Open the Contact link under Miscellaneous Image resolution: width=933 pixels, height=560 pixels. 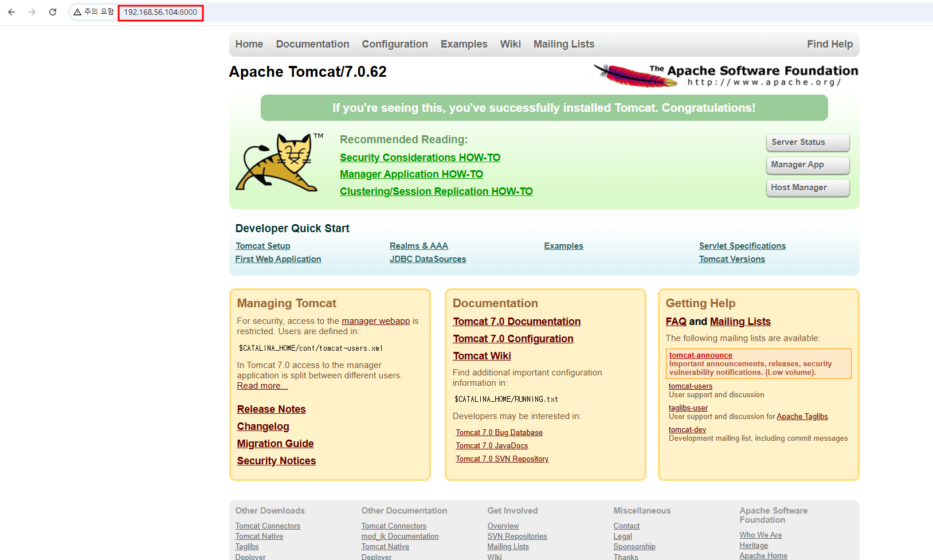coord(626,526)
